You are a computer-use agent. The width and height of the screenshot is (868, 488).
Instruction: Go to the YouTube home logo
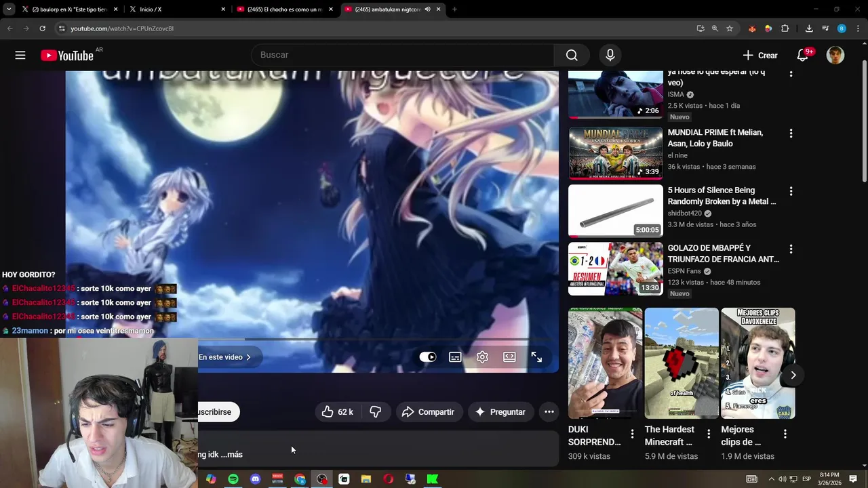(67, 56)
